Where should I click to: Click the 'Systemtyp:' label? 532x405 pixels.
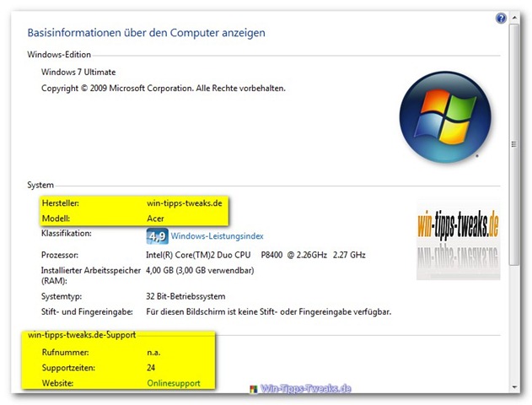pyautogui.click(x=62, y=296)
